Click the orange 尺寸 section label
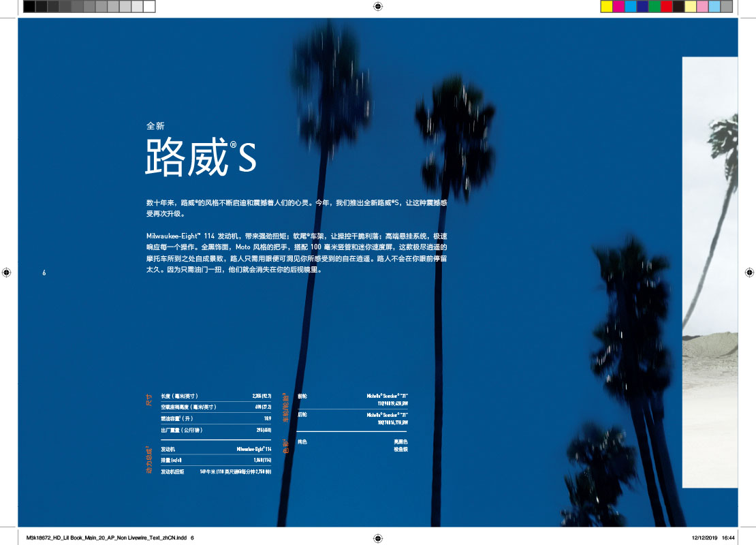 [x=148, y=400]
